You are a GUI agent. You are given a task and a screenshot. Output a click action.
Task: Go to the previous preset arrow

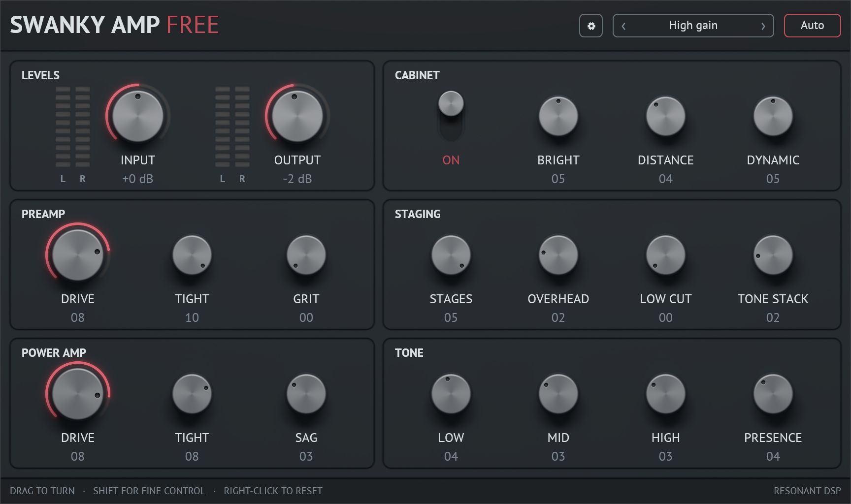tap(623, 26)
